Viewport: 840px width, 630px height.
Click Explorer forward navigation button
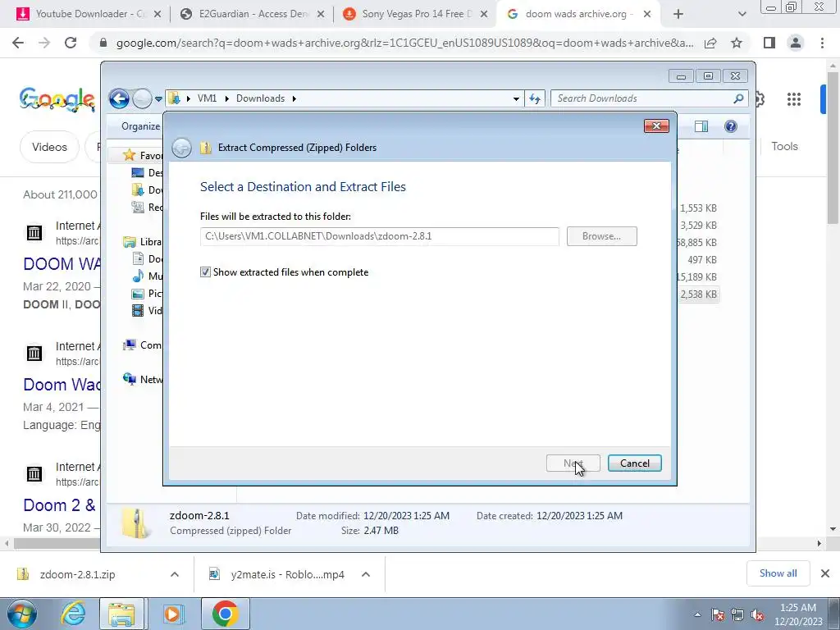pyautogui.click(x=142, y=98)
